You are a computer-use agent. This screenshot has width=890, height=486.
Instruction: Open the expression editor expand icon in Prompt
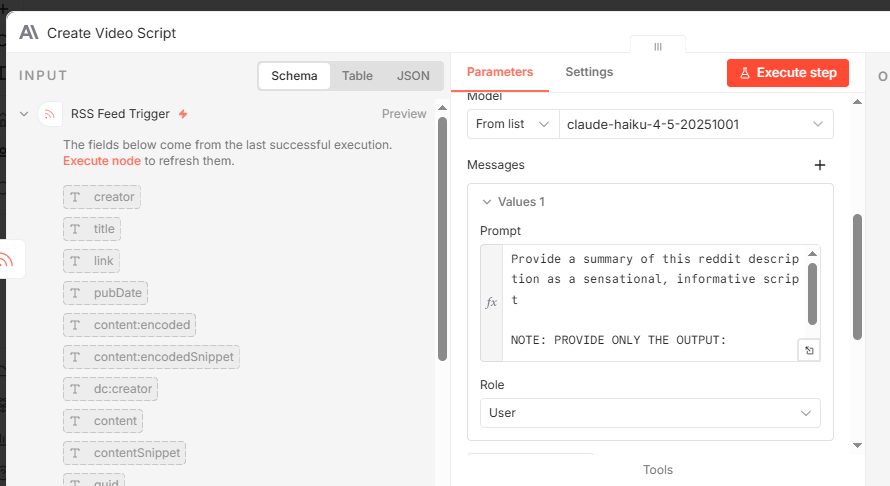pos(809,350)
